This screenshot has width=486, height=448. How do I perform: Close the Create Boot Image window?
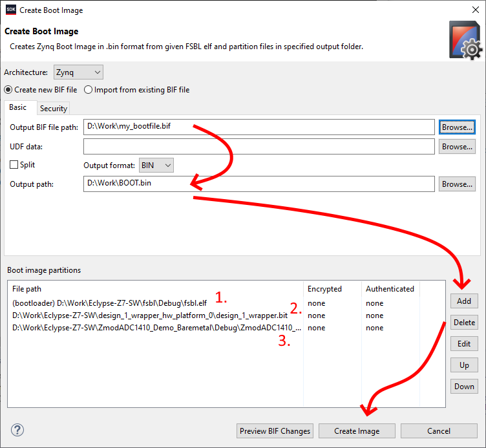point(476,10)
